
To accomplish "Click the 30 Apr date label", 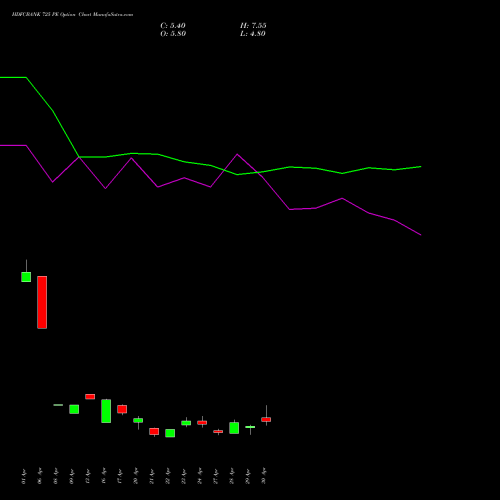I will point(263,476).
